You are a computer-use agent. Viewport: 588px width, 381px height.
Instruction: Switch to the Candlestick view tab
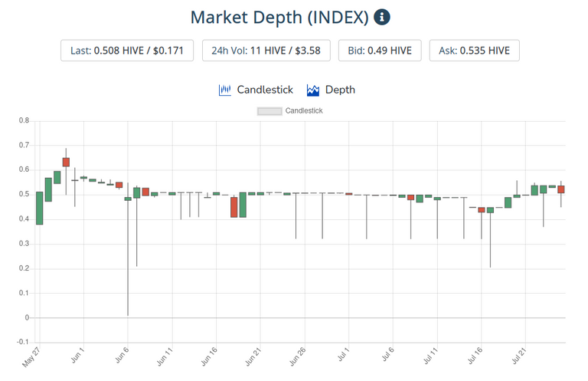[x=256, y=90]
